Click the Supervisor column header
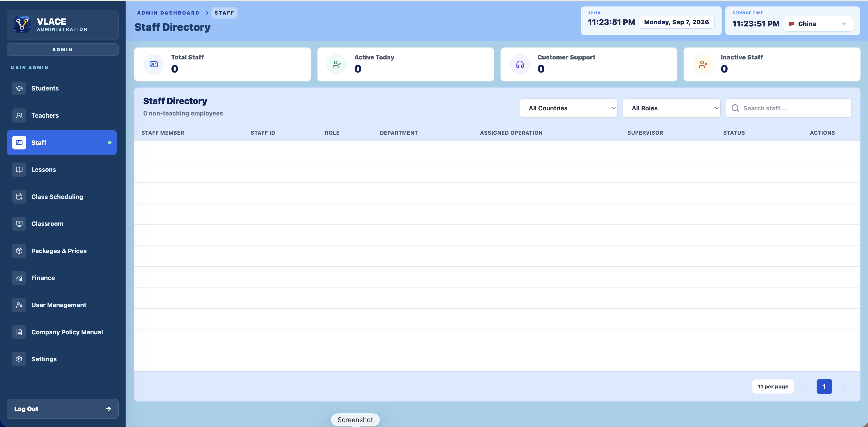868x427 pixels. click(645, 133)
